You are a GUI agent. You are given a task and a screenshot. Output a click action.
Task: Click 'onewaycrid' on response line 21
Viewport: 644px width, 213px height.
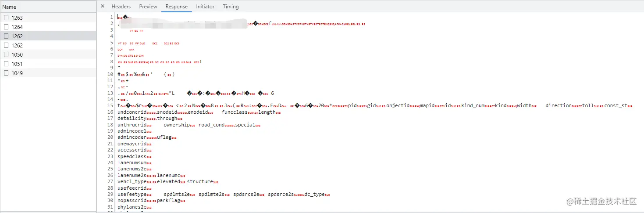[132, 144]
